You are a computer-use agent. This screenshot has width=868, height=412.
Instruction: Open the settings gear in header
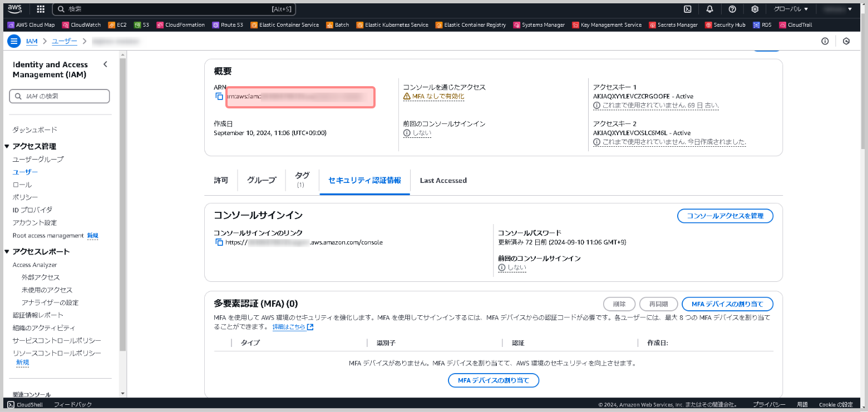(x=755, y=9)
